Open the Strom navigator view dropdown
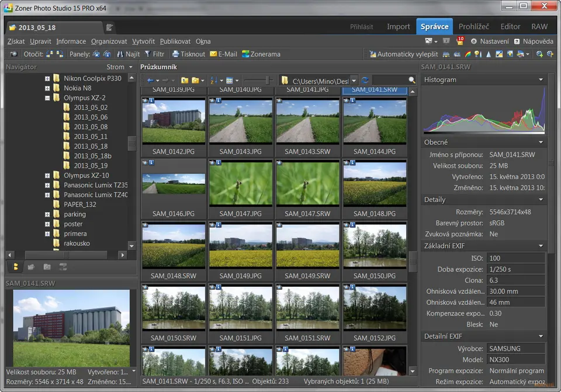561x392 pixels. (x=130, y=67)
